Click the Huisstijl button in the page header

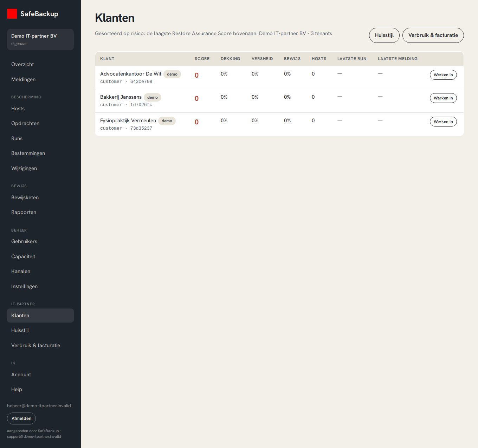pyautogui.click(x=384, y=35)
